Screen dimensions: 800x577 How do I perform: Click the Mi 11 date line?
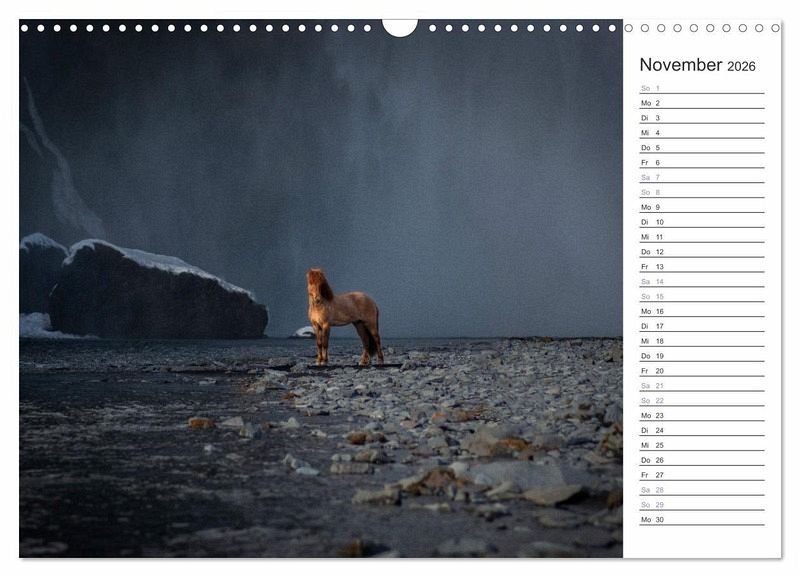point(701,237)
